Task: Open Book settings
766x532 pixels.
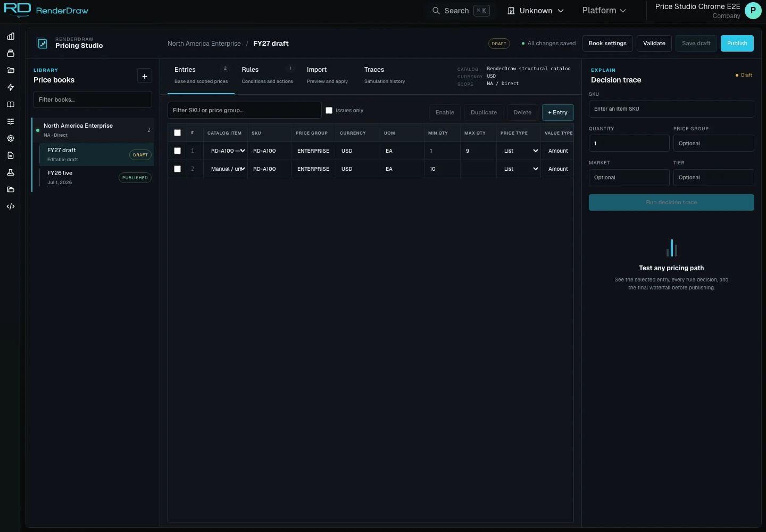Action: point(607,44)
